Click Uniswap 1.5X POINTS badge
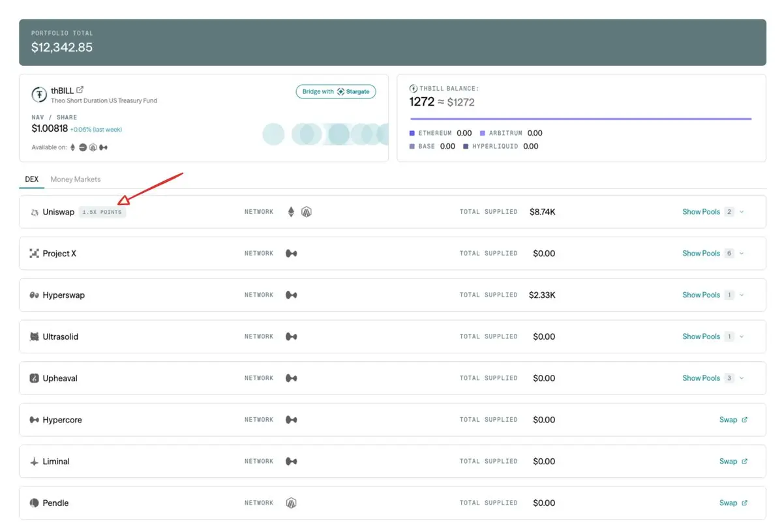782x532 pixels. pyautogui.click(x=102, y=212)
